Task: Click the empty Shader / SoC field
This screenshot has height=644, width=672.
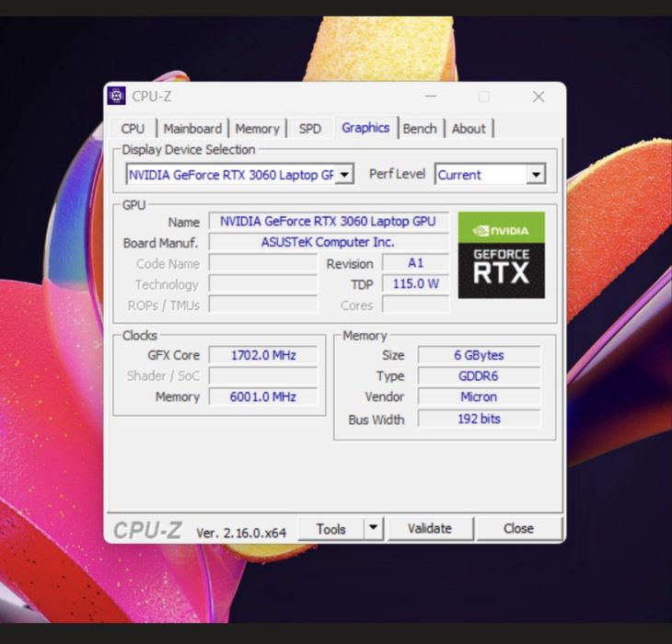Action: tap(263, 376)
